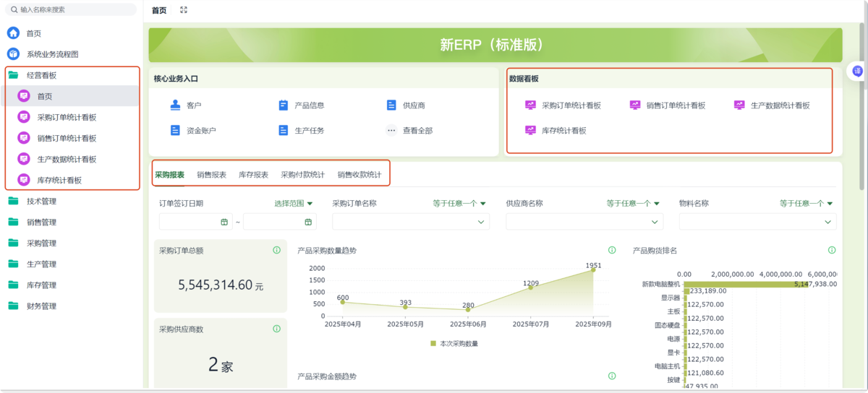
Task: Expand the 技术管理 folder
Action: 41,202
